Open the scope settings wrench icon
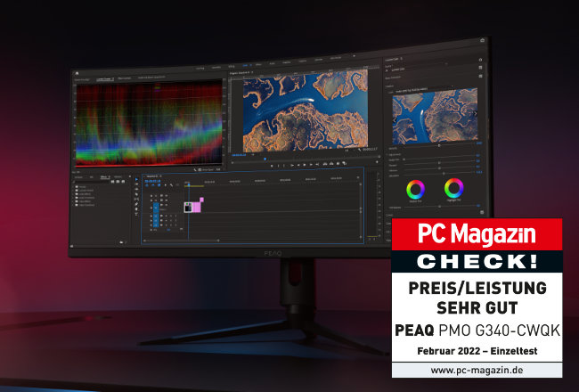 [x=195, y=169]
